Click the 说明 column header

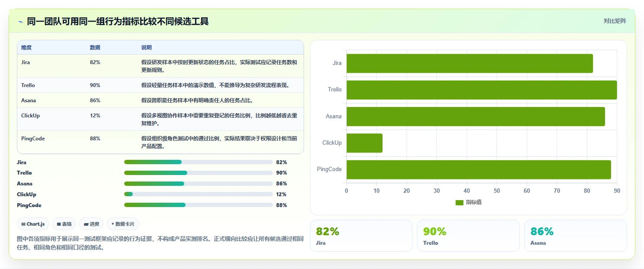[x=147, y=48]
